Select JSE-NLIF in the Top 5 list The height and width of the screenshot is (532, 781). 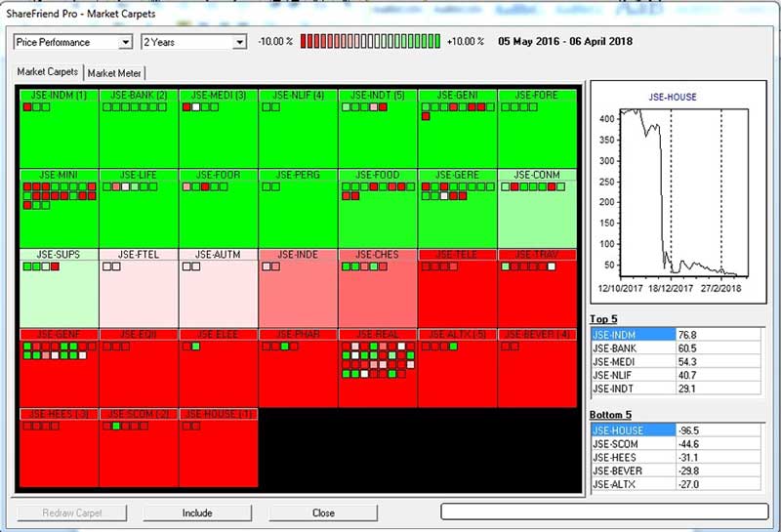point(633,375)
